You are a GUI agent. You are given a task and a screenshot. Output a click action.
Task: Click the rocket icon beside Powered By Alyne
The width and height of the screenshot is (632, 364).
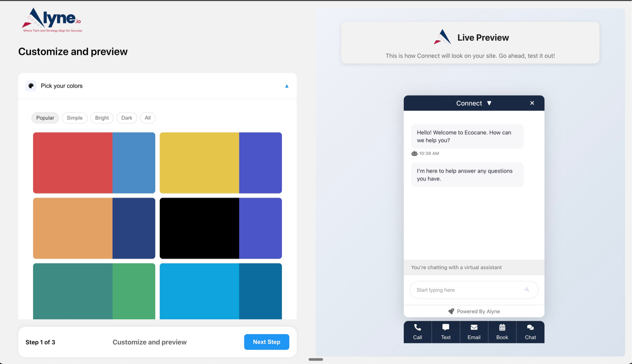click(451, 311)
